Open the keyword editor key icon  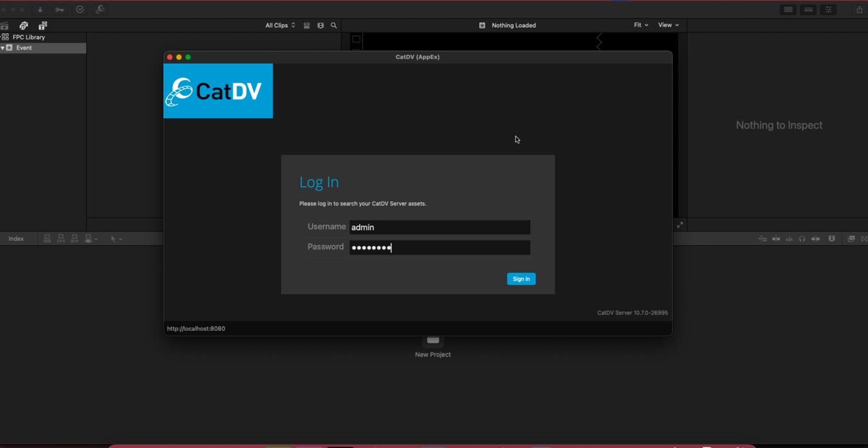60,9
